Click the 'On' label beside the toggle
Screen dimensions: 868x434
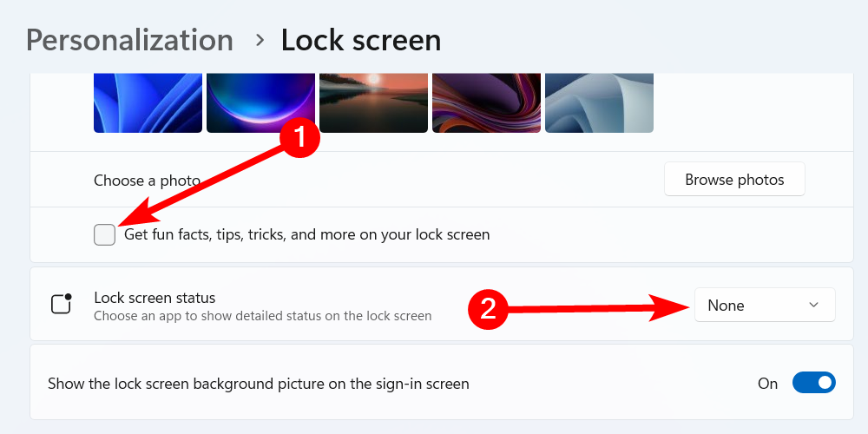[x=767, y=383]
